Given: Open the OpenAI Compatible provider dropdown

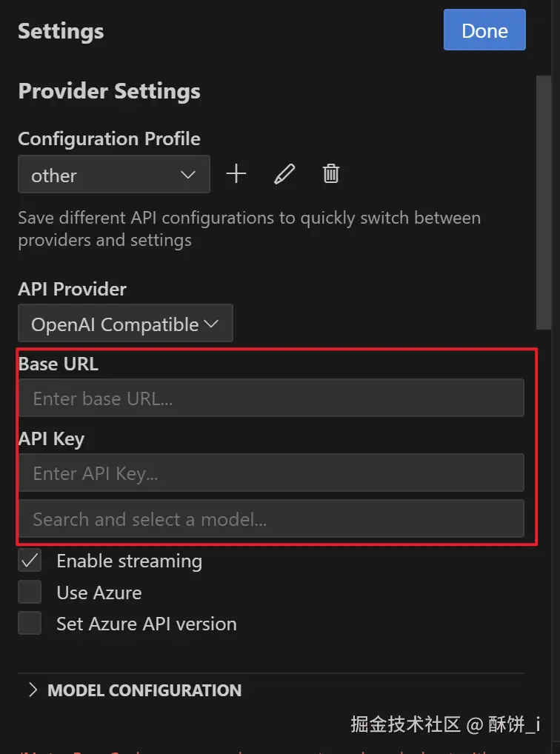Looking at the screenshot, I should pos(125,324).
